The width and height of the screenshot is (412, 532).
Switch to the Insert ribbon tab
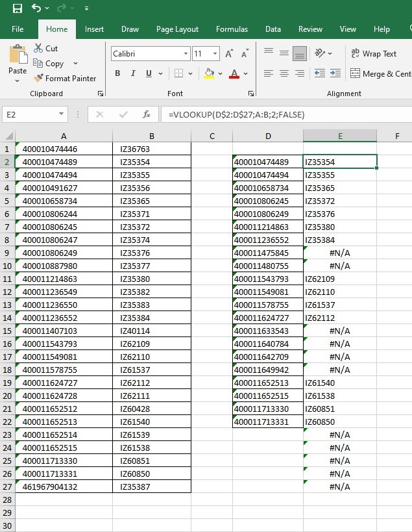[x=94, y=29]
